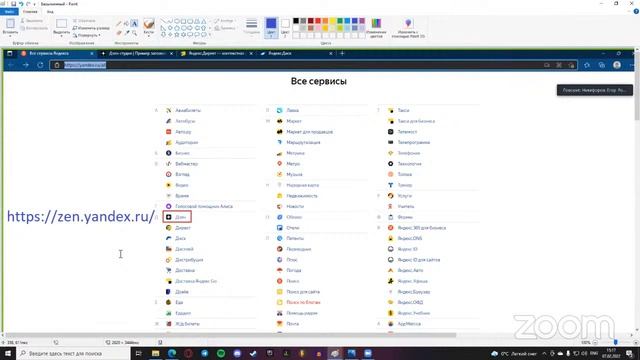The height and width of the screenshot is (360, 640).
Task: Open the Кисти brushes dropdown arrow
Action: coord(149,36)
